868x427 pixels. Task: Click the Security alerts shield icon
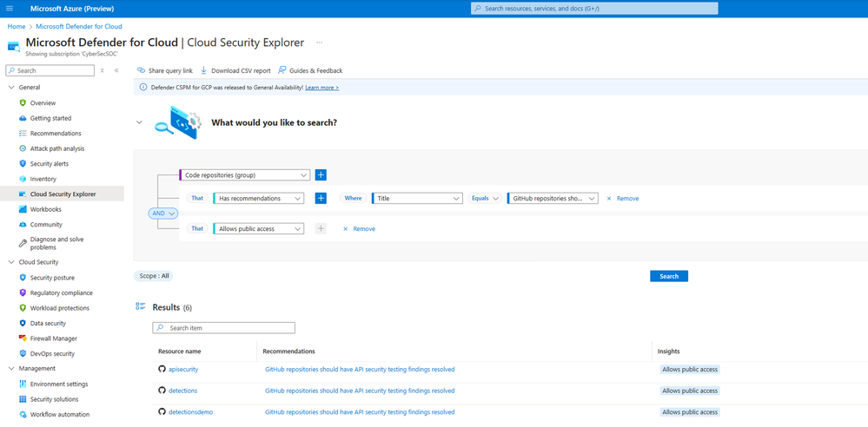click(23, 164)
